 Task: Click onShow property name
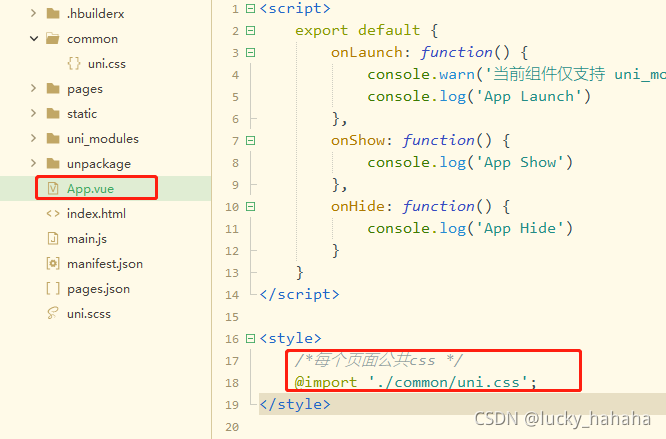tap(358, 141)
